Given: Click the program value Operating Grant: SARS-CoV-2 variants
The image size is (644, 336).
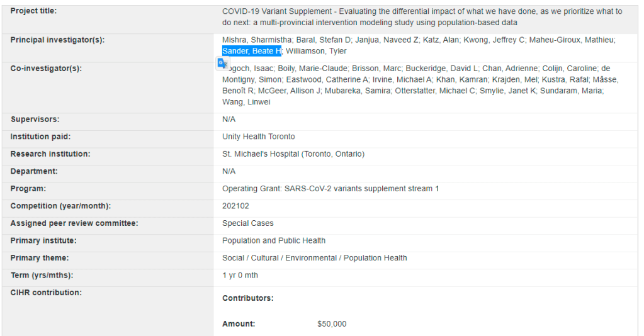Looking at the screenshot, I should (x=330, y=189).
